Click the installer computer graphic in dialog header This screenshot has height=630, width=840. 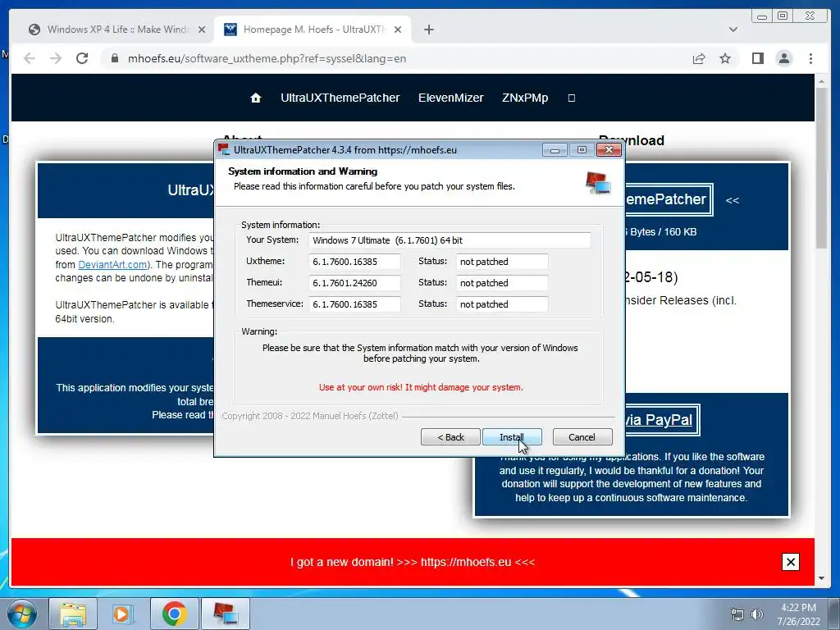598,183
